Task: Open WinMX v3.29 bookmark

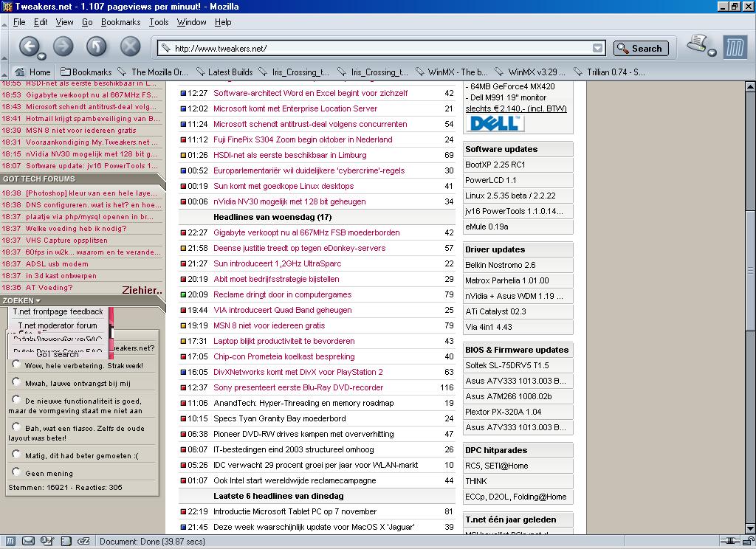Action: pos(531,72)
